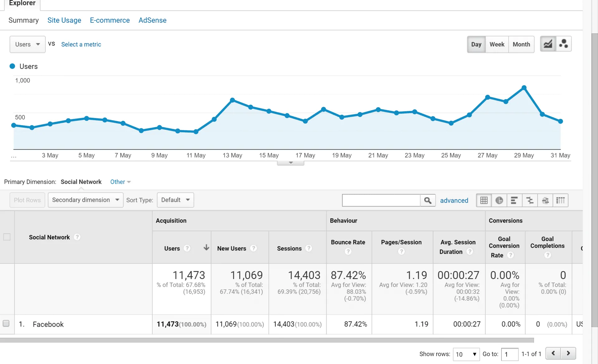Viewport: 598px width, 364px height.
Task: Open help icon under Bounce Rate
Action: coord(348,251)
